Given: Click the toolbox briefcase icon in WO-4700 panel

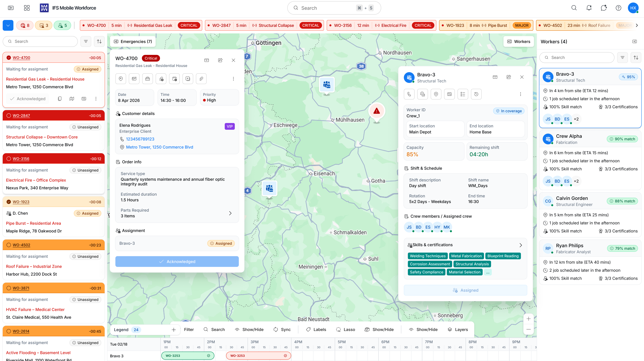Looking at the screenshot, I should (x=148, y=79).
